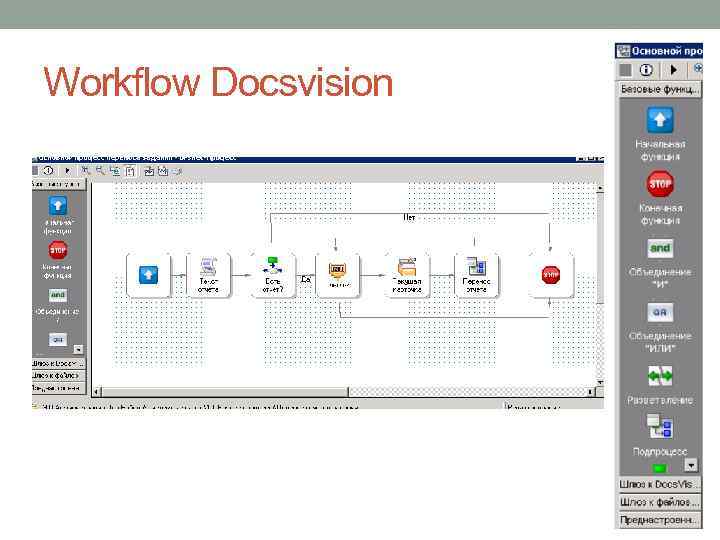Open the Шлюз к DocsVis... section in the enlarged palette
This screenshot has height=540, width=720.
click(x=659, y=484)
